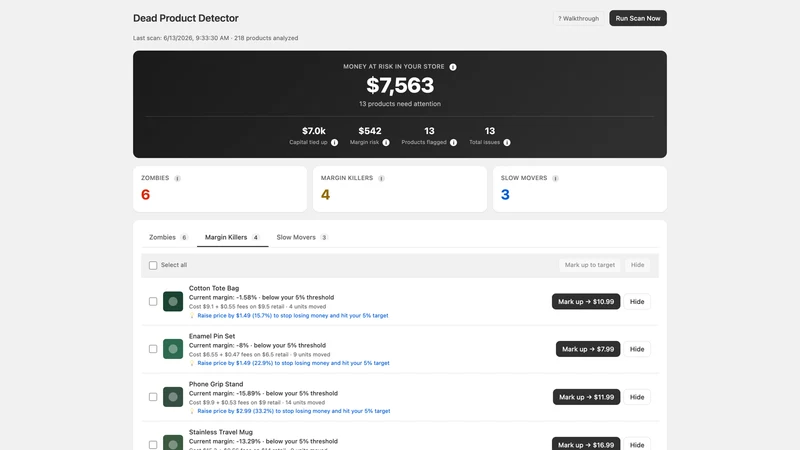The image size is (800, 450).
Task: Open Enamel Pin Set product thumbnail
Action: (173, 349)
